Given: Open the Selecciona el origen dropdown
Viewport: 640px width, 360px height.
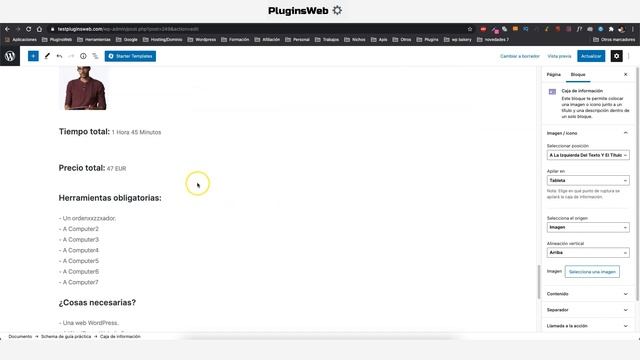Looking at the screenshot, I should (x=588, y=227).
